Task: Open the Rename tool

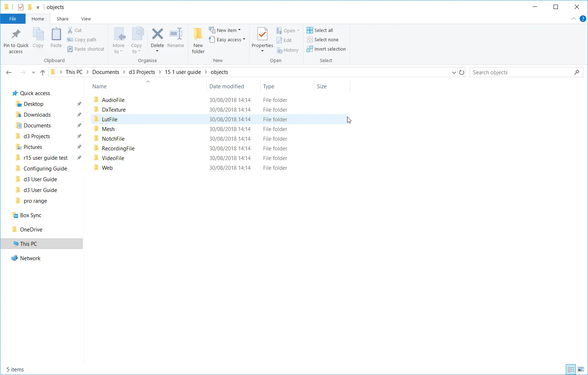Action: tap(176, 37)
